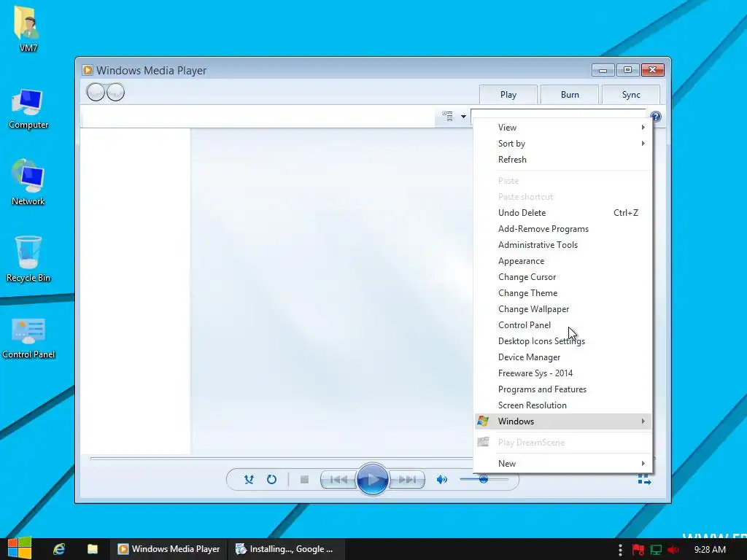Choose Change Theme option
This screenshot has width=747, height=560.
563,293
